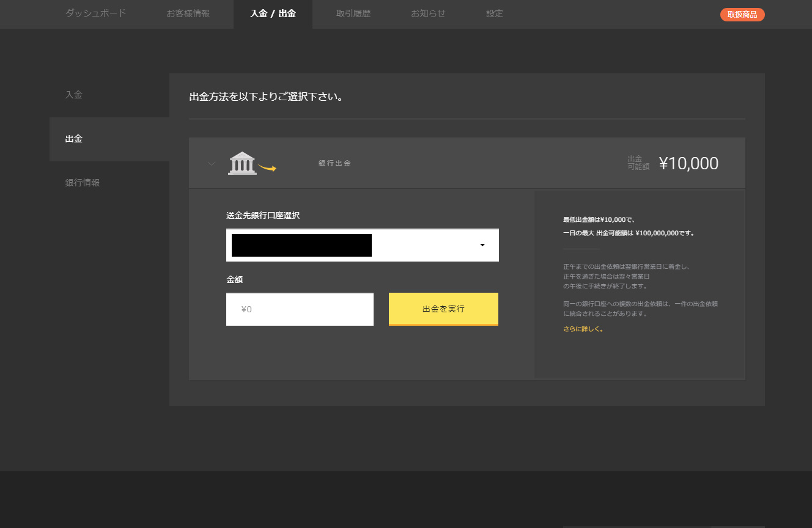The width and height of the screenshot is (812, 528).
Task: Click the 金額 amount input field
Action: point(300,309)
